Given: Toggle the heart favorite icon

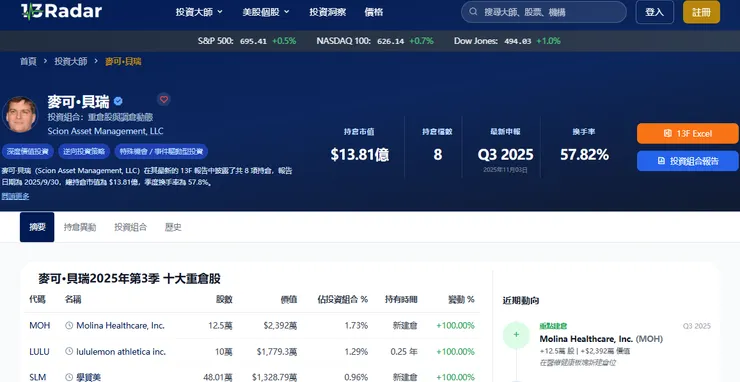Looking at the screenshot, I should click(164, 99).
